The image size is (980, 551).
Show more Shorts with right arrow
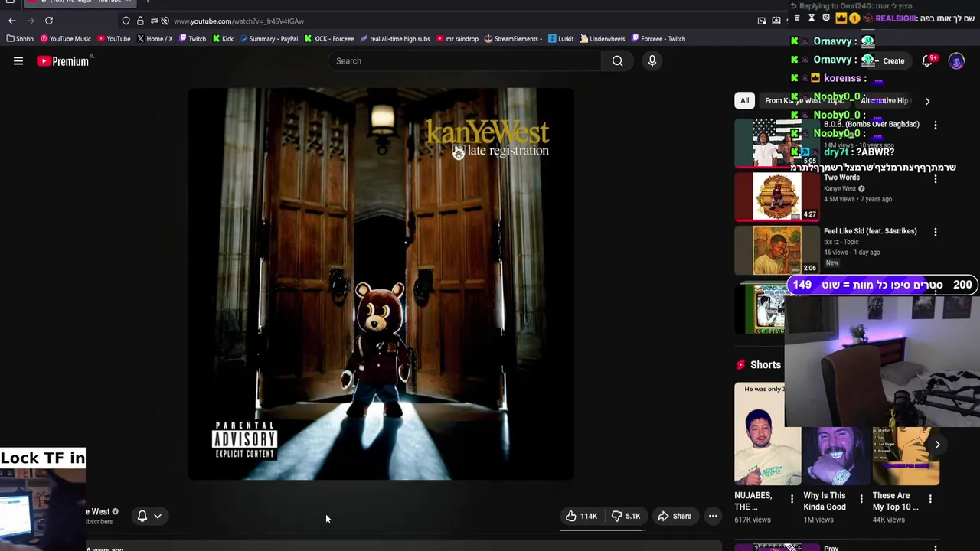click(x=937, y=445)
